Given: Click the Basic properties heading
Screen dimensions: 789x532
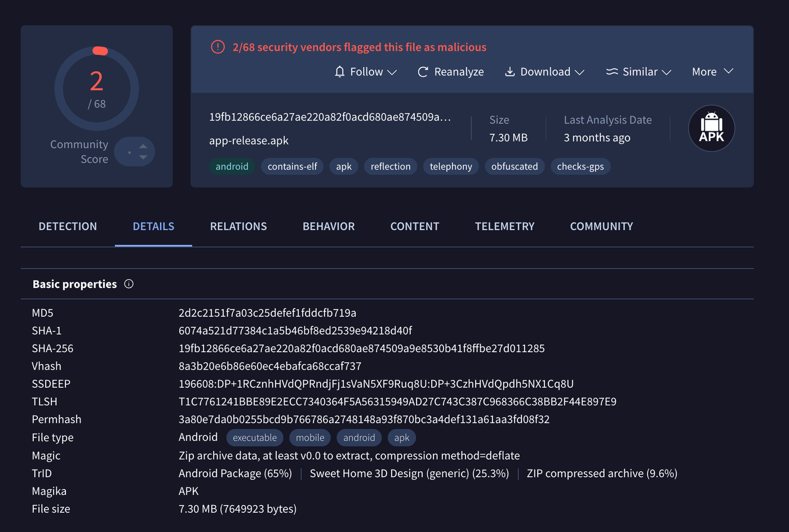Looking at the screenshot, I should click(74, 284).
